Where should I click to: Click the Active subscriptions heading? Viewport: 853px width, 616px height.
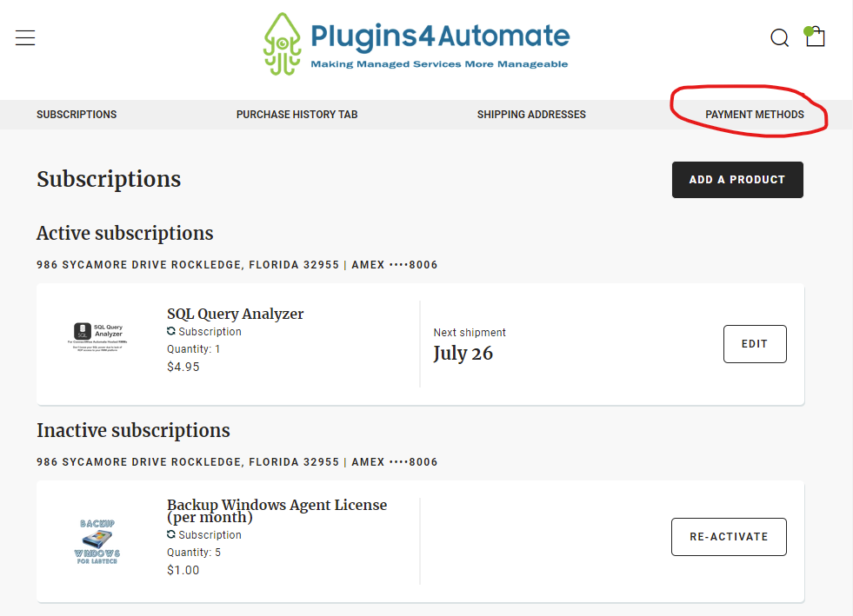tap(125, 233)
